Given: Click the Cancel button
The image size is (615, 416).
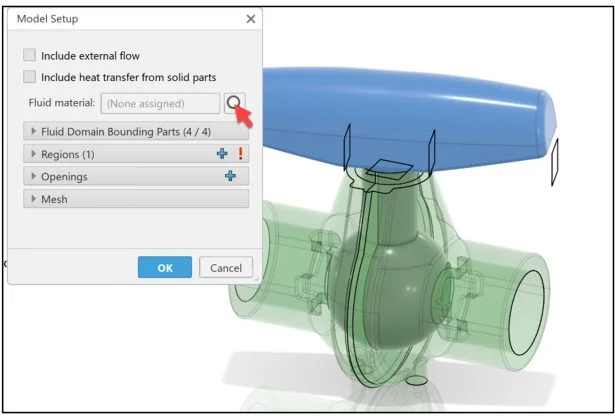Looking at the screenshot, I should click(226, 267).
